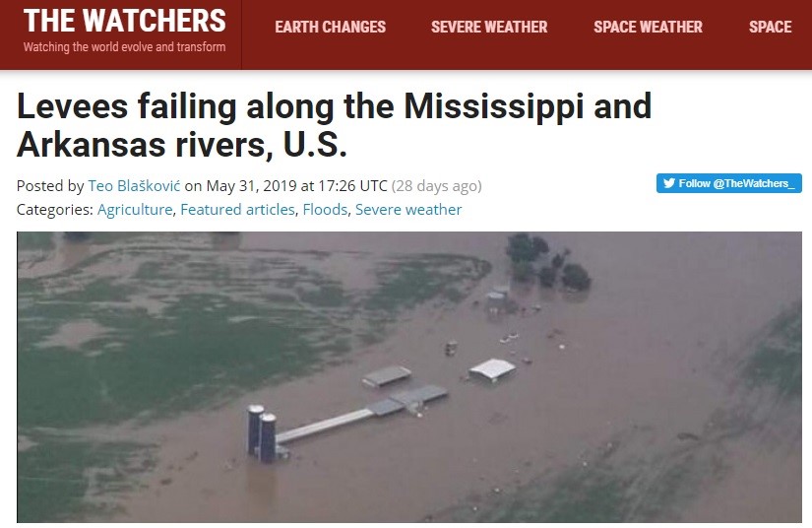Open the Agriculture category link
Screen dimensions: 812x528
135,210
